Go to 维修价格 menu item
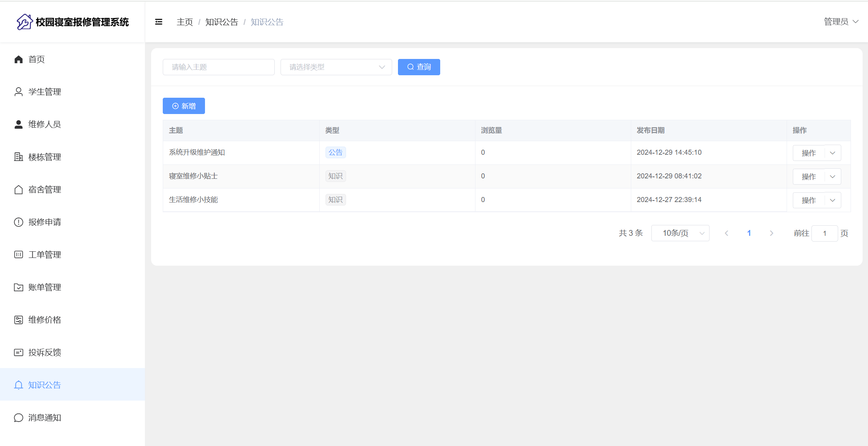Screen dimensions: 868x446 pos(45,320)
